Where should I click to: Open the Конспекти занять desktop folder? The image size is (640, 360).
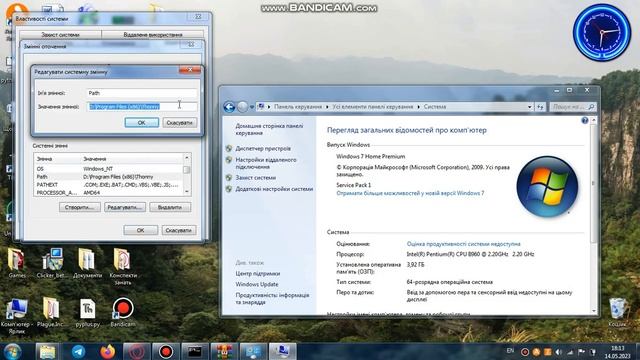(122, 266)
